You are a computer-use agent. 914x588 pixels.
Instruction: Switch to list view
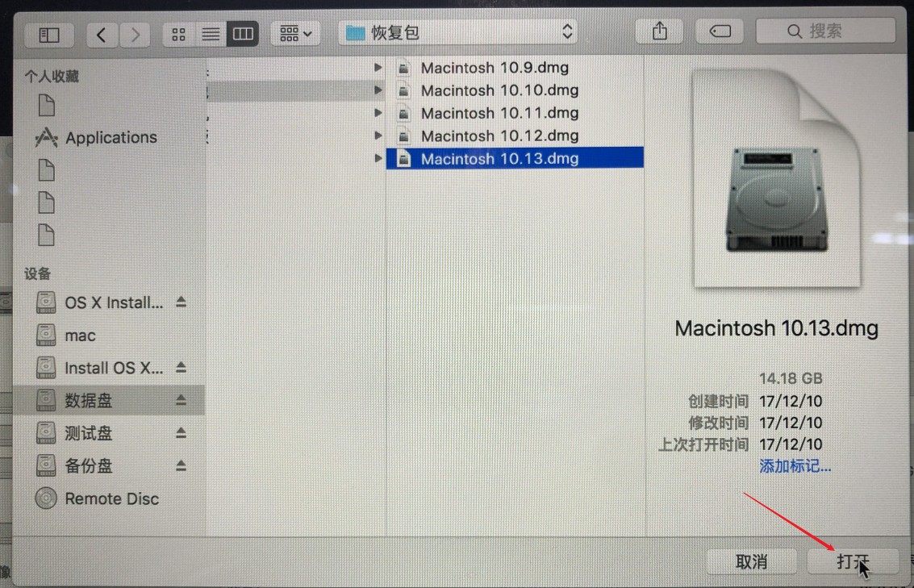[x=211, y=34]
